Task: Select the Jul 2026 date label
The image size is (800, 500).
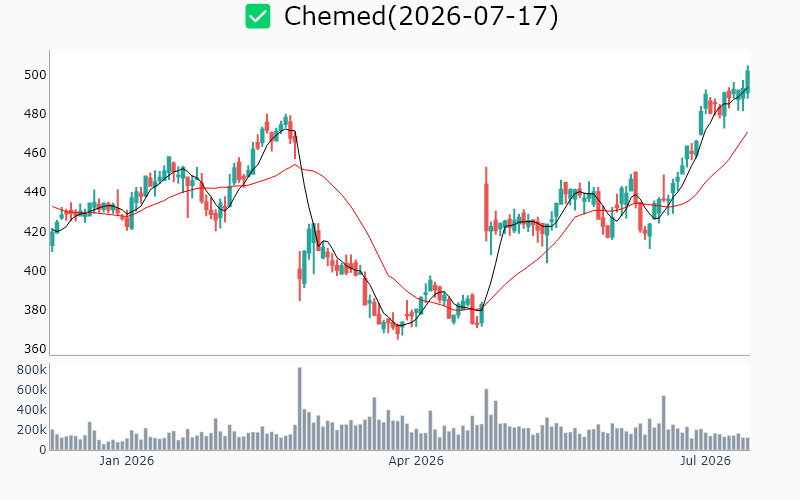Action: tap(705, 461)
